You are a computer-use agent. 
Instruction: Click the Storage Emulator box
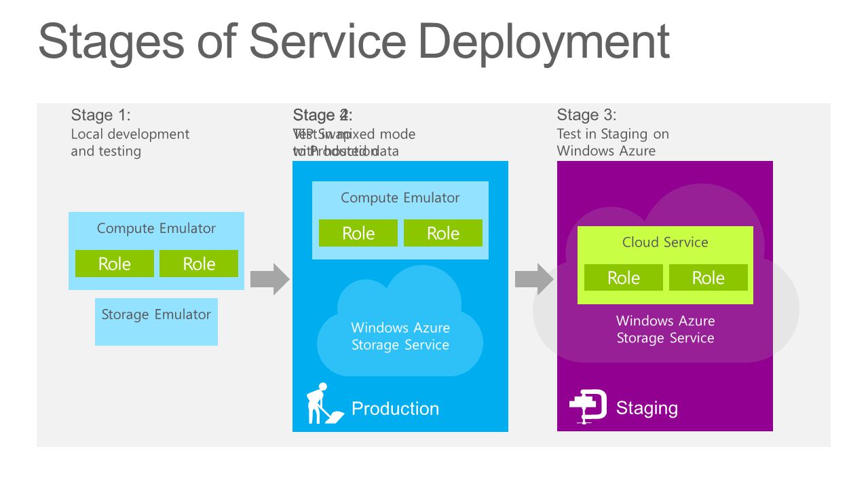click(x=156, y=322)
